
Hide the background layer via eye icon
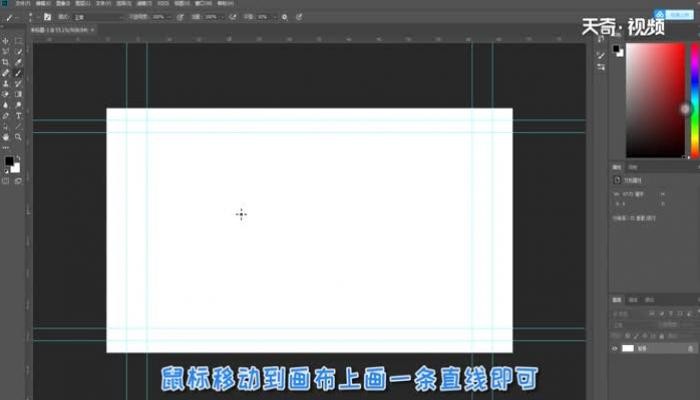pyautogui.click(x=615, y=348)
